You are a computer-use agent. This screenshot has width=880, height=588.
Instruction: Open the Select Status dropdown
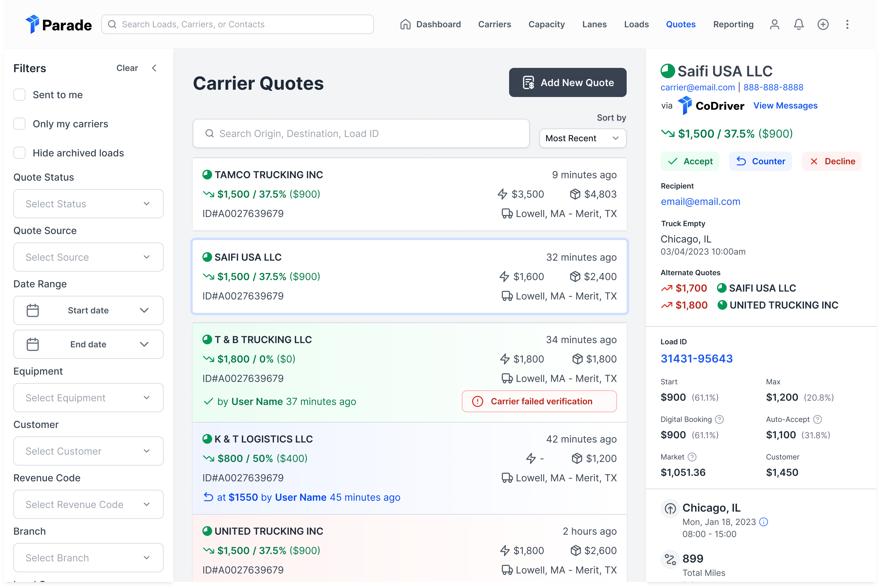tap(88, 204)
